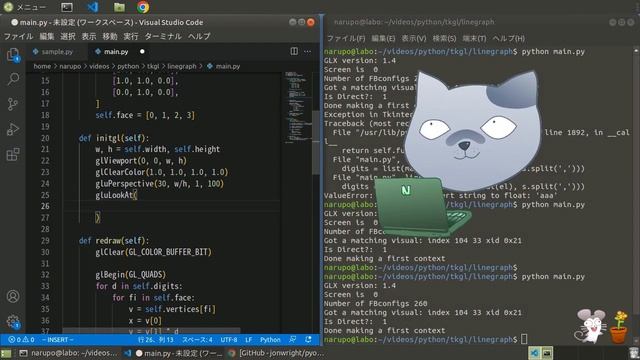Switch to GitHub Chrome taskbar entry
This screenshot has width=640, height=360.
tap(276, 353)
